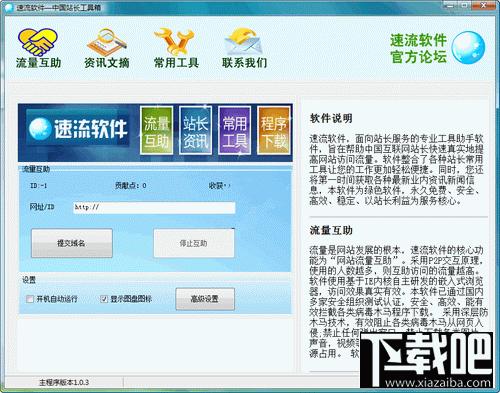Focus the 网址/ID http:// input field
Image resolution: width=500 pixels, height=393 pixels.
pyautogui.click(x=154, y=207)
